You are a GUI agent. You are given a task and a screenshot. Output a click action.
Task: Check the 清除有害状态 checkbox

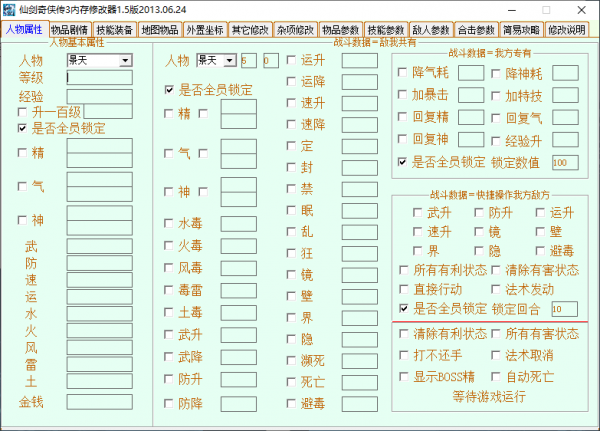click(x=496, y=270)
